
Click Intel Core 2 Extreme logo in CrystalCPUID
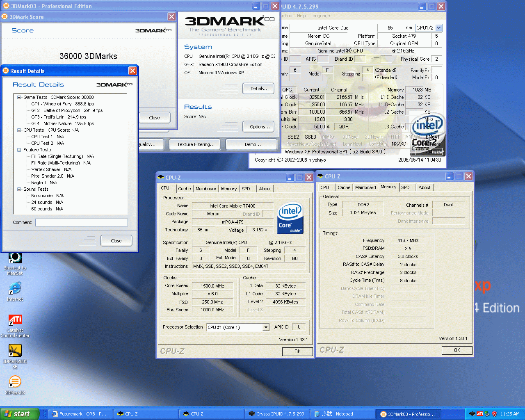tap(428, 134)
